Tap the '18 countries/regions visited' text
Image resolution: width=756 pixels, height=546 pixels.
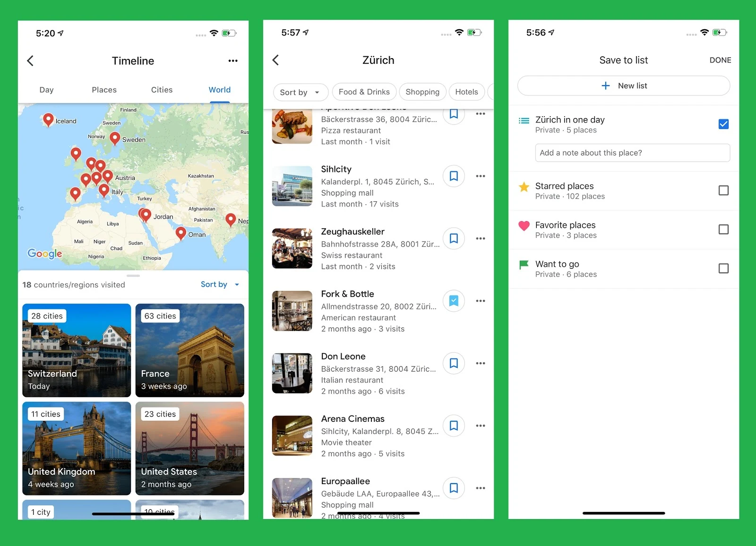pos(74,285)
